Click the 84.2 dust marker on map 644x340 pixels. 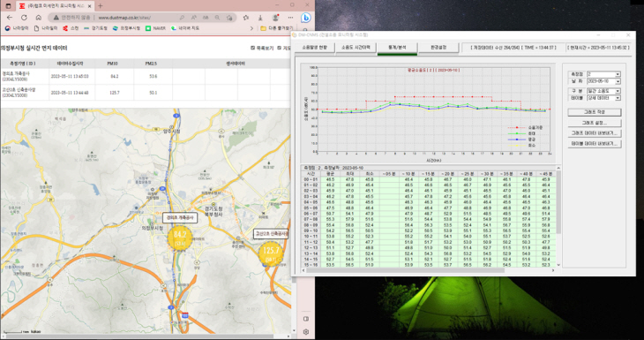pos(180,238)
